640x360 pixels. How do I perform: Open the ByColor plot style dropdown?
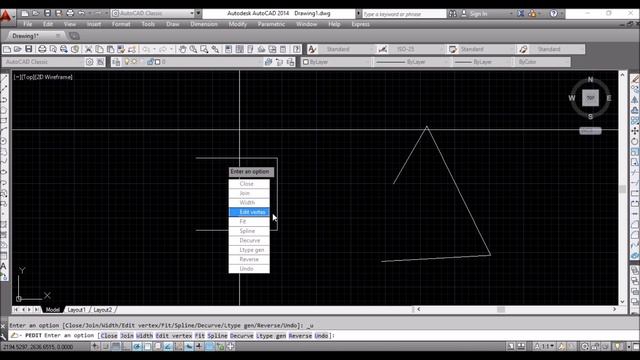(x=542, y=62)
